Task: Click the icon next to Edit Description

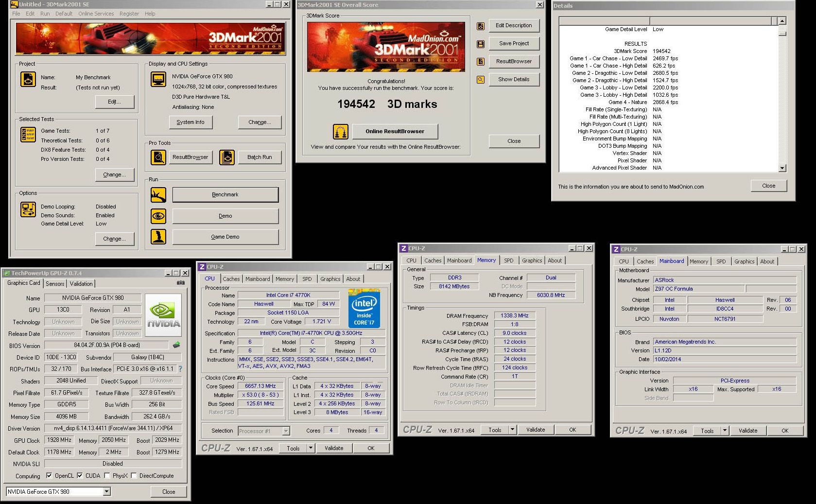Action: coord(480,26)
